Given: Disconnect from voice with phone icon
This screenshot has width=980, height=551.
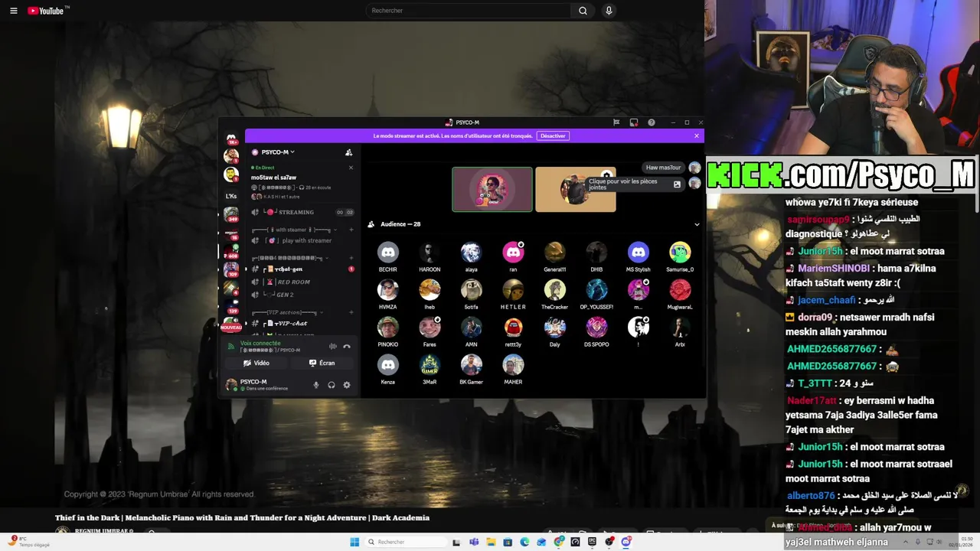Looking at the screenshot, I should [x=347, y=347].
